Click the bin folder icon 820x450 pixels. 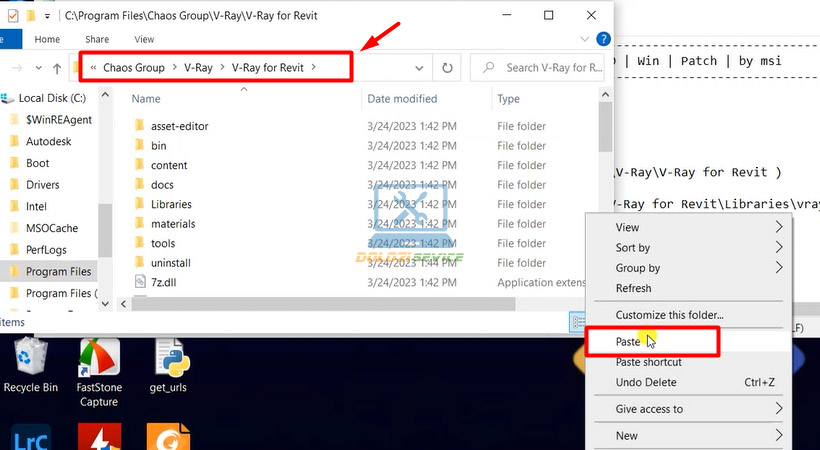pyautogui.click(x=139, y=145)
